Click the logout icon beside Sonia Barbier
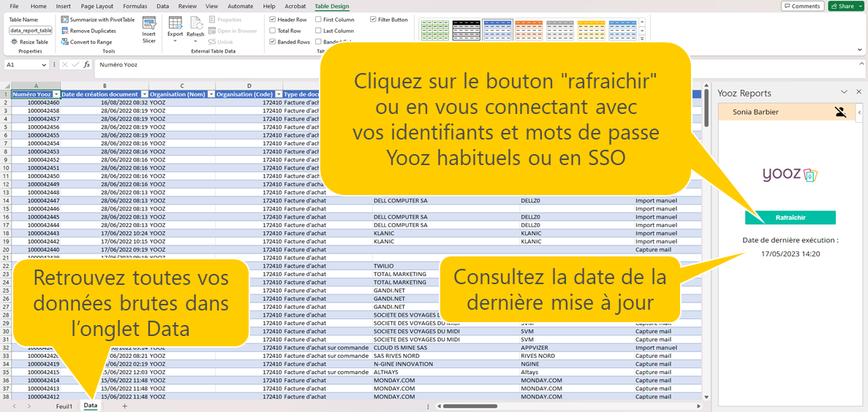 pyautogui.click(x=841, y=112)
